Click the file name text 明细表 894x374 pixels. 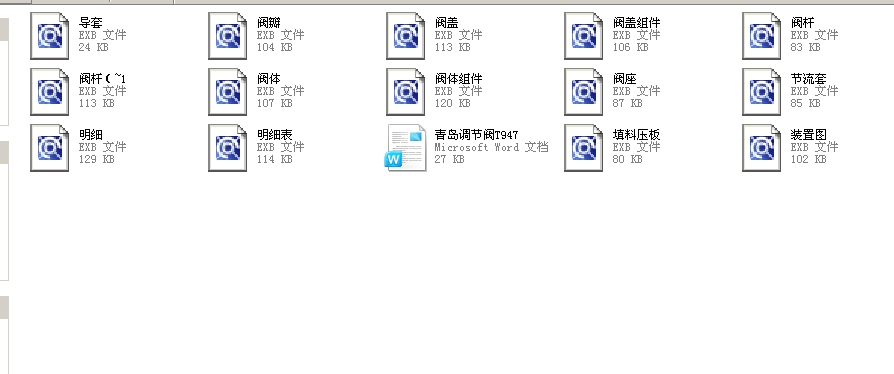coord(275,135)
